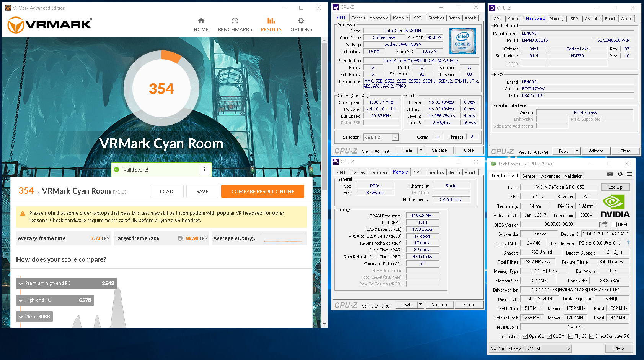The image size is (644, 360).
Task: Click Tools button in CPU-Z Memory window
Action: pyautogui.click(x=407, y=305)
